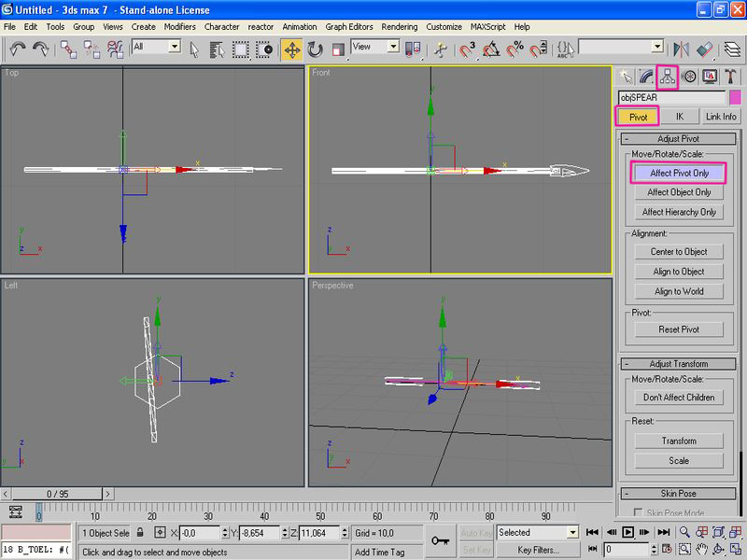Open the Create command panel tab
Screen dimensions: 747x560
[x=626, y=77]
